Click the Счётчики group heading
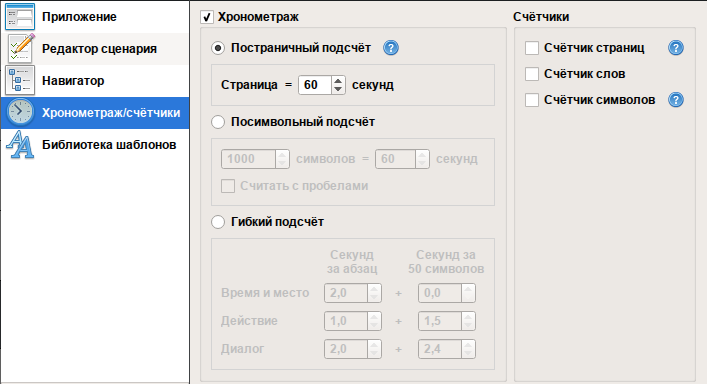The image size is (707, 384). [x=541, y=17]
